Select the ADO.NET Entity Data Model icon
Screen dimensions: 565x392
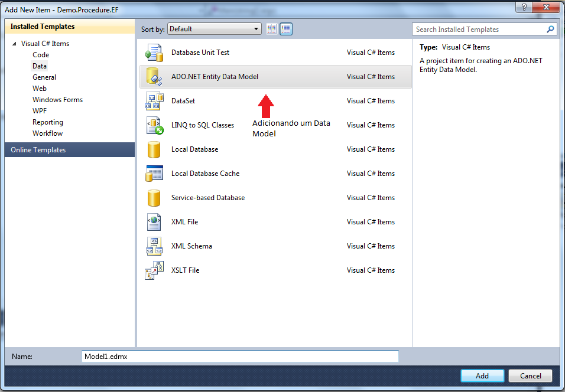(154, 77)
